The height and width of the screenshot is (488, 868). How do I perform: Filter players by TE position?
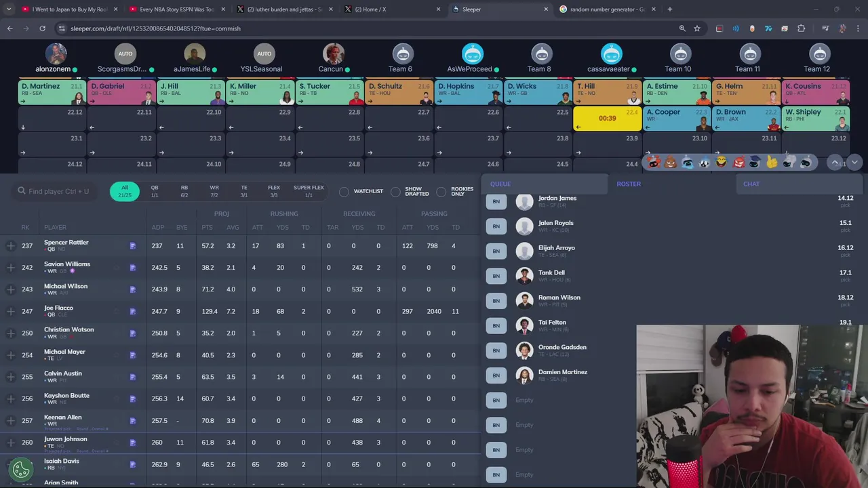[244, 191]
